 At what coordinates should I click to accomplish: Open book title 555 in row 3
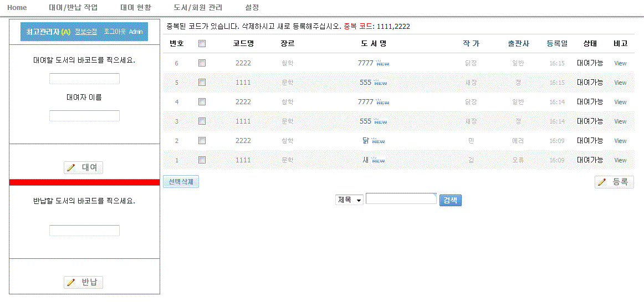(365, 121)
